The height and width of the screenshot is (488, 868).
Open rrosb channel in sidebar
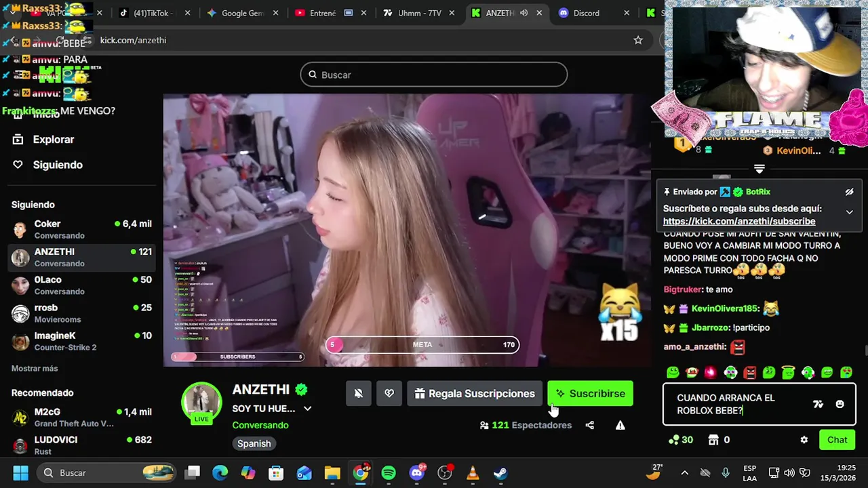[x=81, y=312]
